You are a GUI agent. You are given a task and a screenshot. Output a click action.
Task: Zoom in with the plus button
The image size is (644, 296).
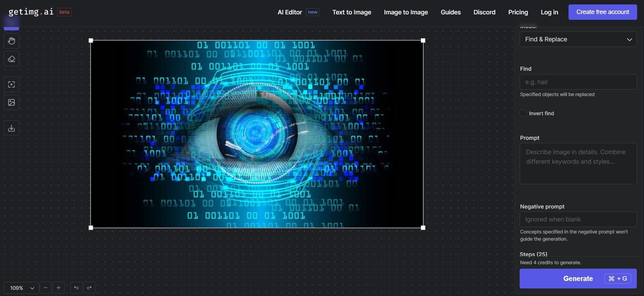pyautogui.click(x=58, y=288)
